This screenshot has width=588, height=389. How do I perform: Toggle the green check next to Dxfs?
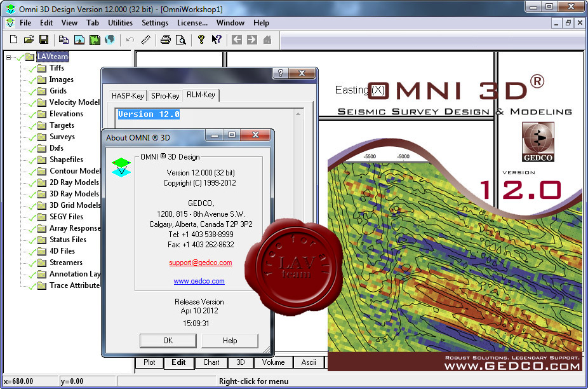tap(32, 148)
